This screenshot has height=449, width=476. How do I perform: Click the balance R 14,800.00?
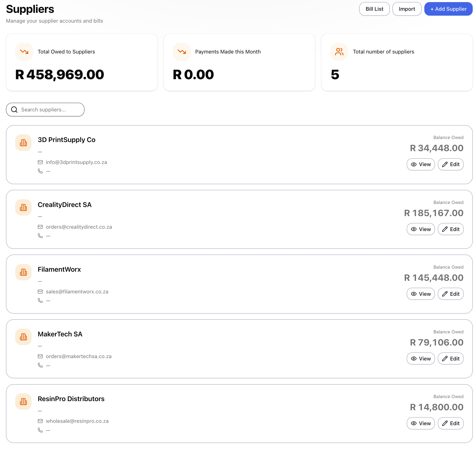point(436,407)
